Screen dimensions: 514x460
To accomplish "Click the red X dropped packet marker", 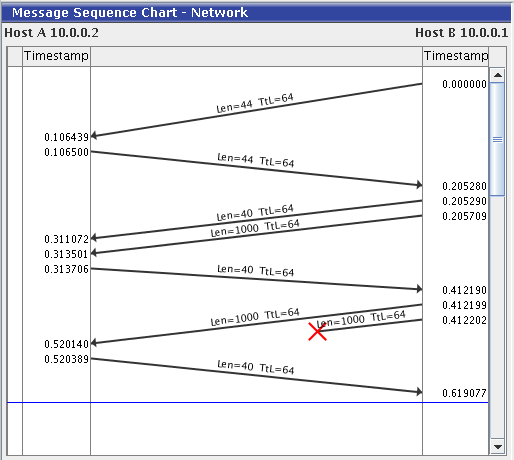I will tap(317, 332).
